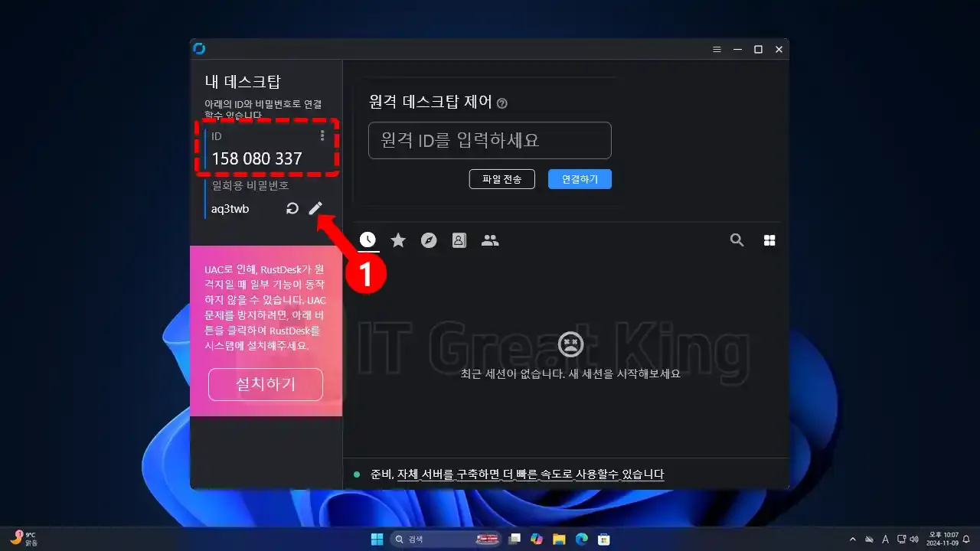Click the ID number 158 080 337
This screenshot has height=551, width=980.
click(257, 159)
